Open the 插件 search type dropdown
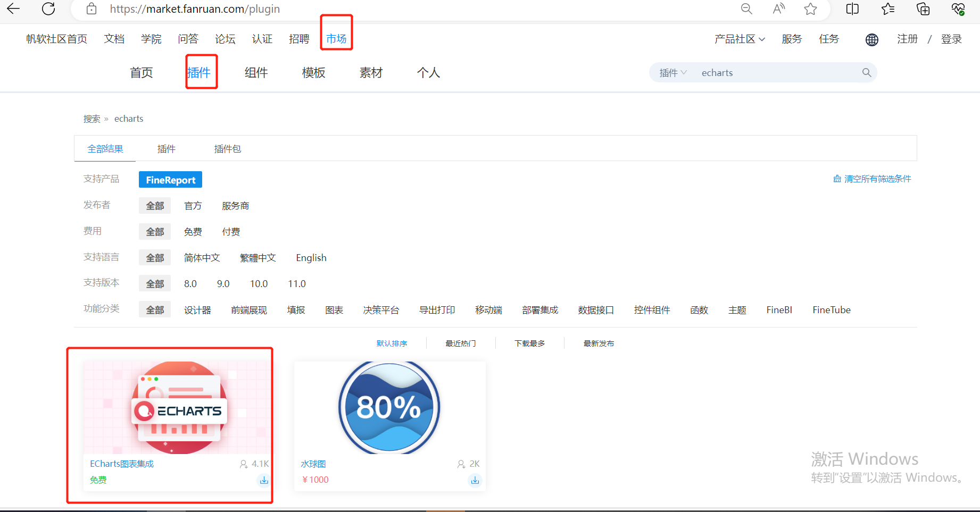 click(x=673, y=73)
